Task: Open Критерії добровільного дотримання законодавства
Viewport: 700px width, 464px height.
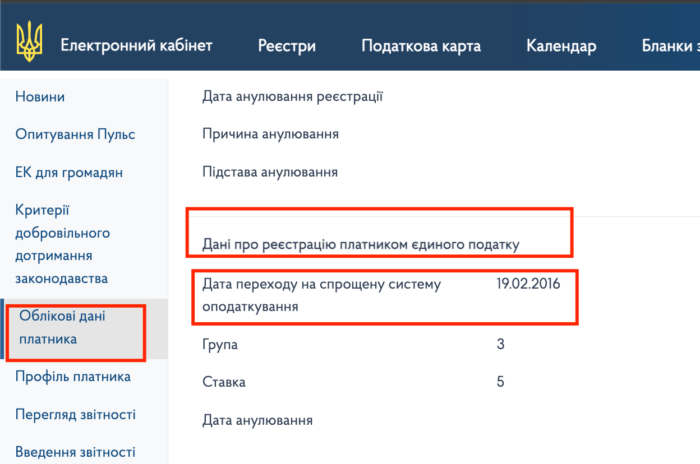Action: (65, 244)
